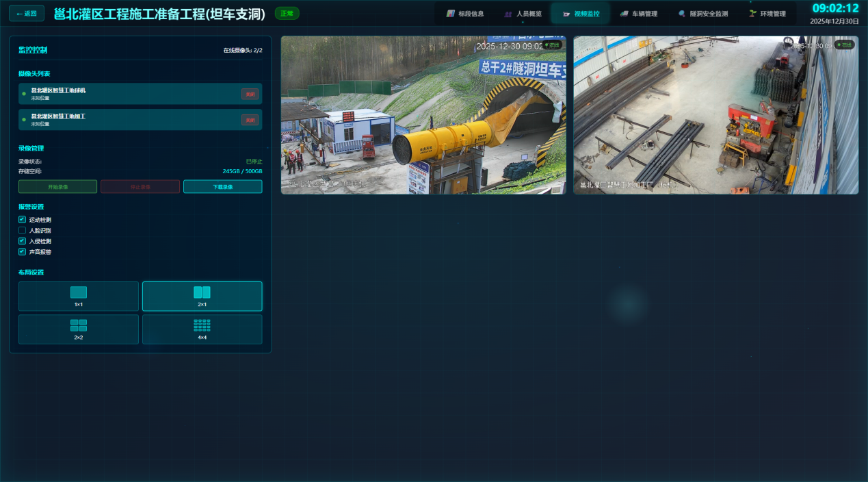This screenshot has width=868, height=482.
Task: Click the sprout icon for 环境管理
Action: (x=753, y=14)
